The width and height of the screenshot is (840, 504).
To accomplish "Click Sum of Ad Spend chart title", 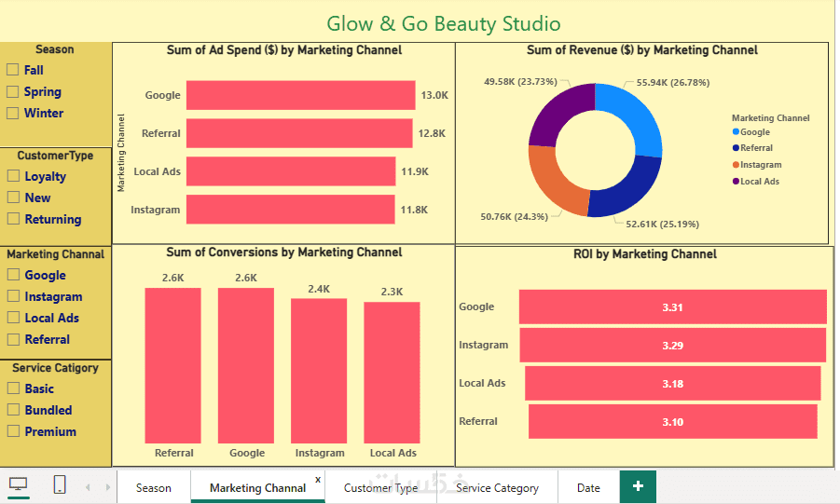I will (284, 49).
